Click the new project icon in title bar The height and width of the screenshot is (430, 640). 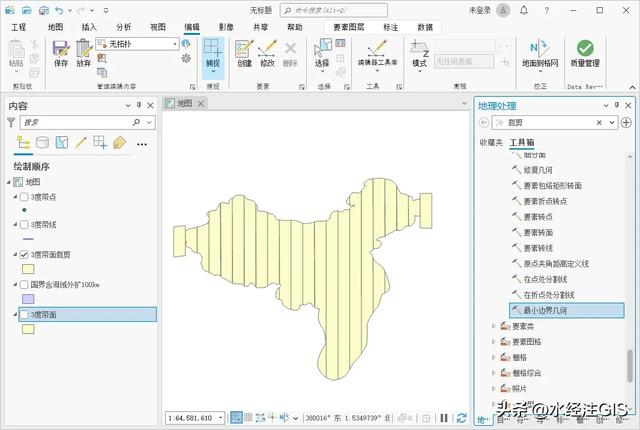(10, 10)
